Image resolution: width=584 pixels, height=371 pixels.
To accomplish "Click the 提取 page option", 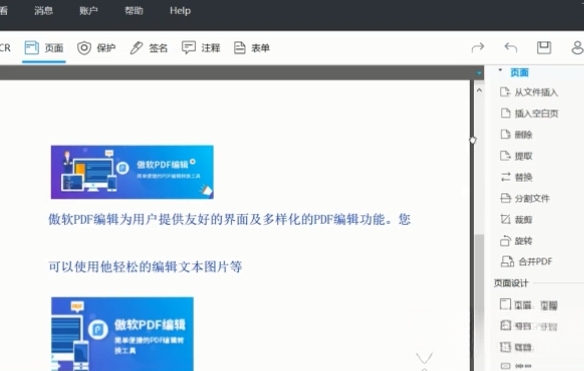I will pyautogui.click(x=516, y=156).
